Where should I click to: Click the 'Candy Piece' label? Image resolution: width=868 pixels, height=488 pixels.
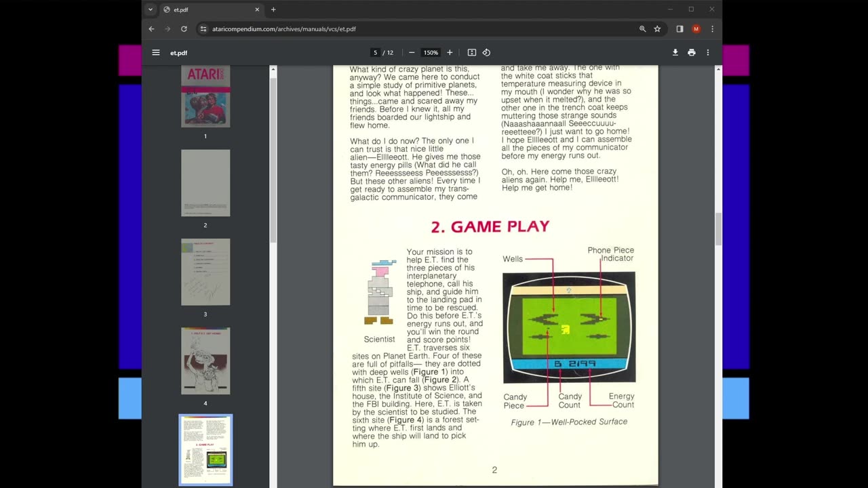[515, 401]
